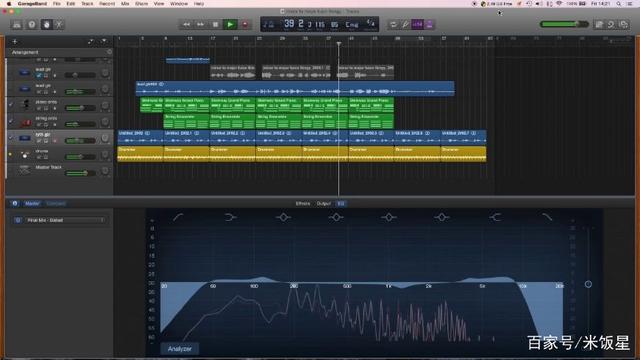Viewport: 640px width, 360px height.
Task: Click the first lead gtr pan knob
Action: click(105, 73)
